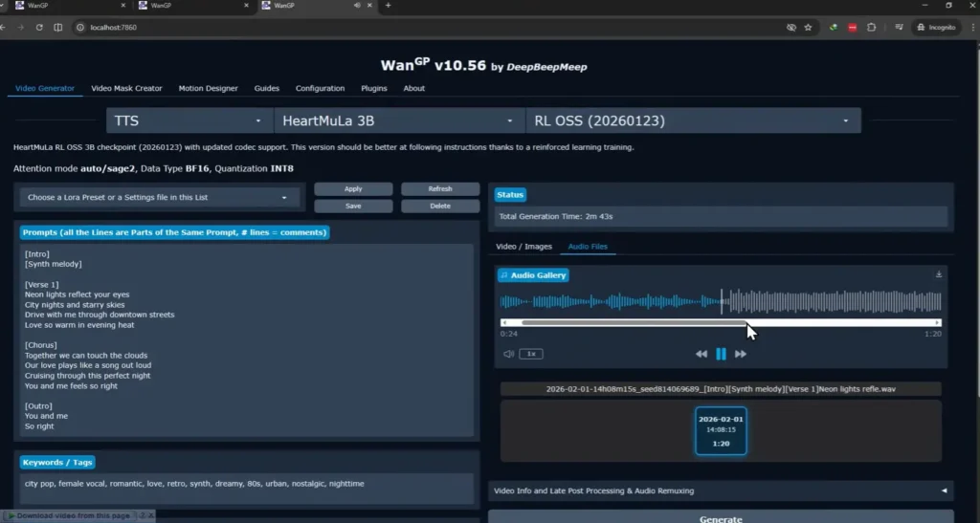This screenshot has height=523, width=980.
Task: Reload the browser page
Action: (x=39, y=28)
